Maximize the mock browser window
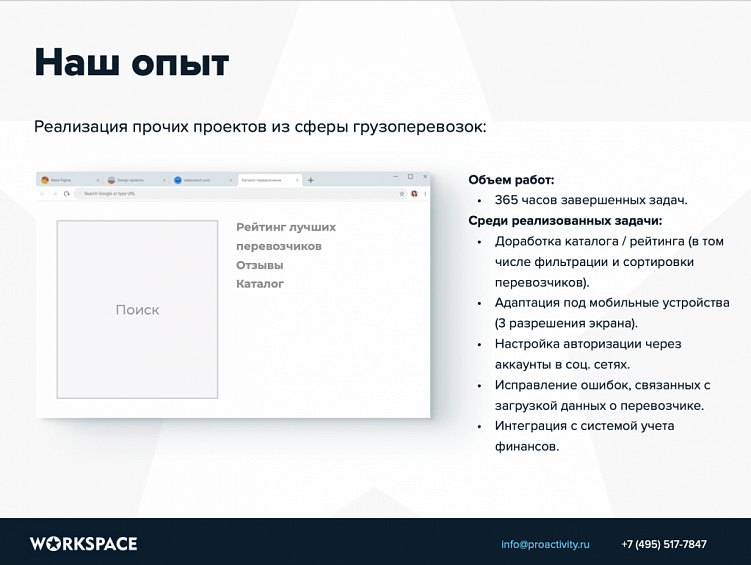751x565 pixels. (410, 177)
